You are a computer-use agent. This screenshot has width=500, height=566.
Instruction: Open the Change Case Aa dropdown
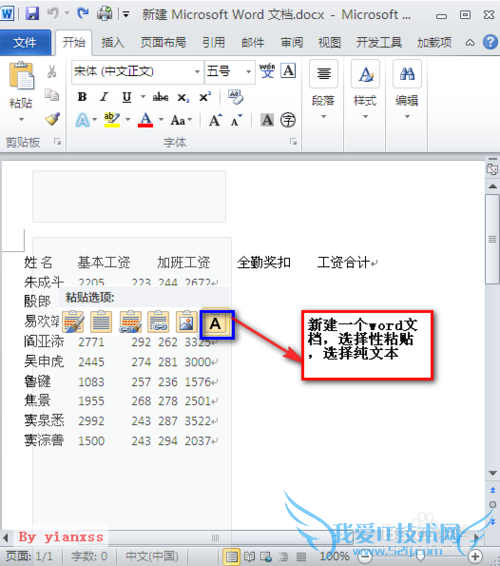181,120
